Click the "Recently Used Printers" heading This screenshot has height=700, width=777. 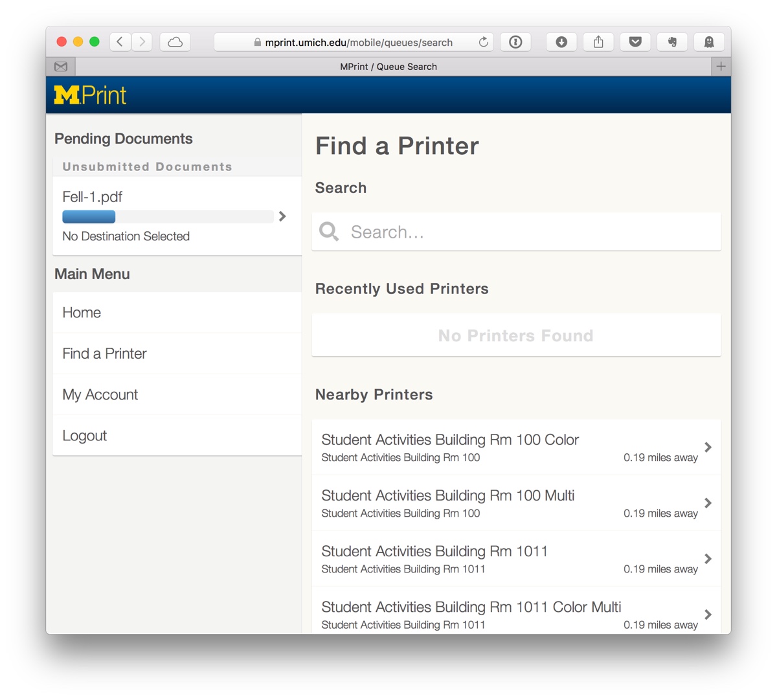pos(402,289)
